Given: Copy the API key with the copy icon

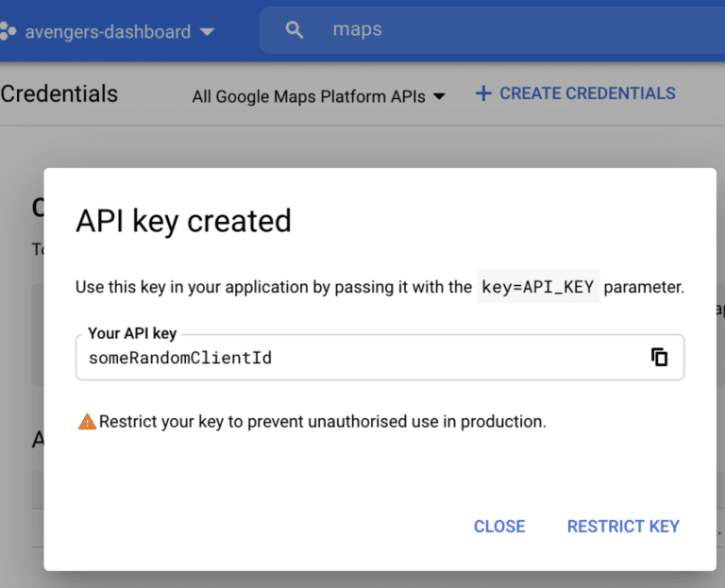Looking at the screenshot, I should coord(659,358).
